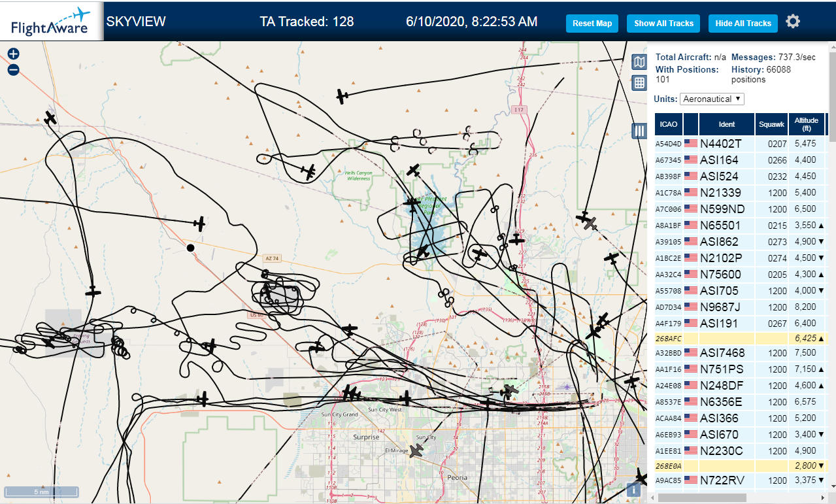Screen dimensions: 836x504
Task: Open the Units Aeronautical dropdown
Action: 712,99
